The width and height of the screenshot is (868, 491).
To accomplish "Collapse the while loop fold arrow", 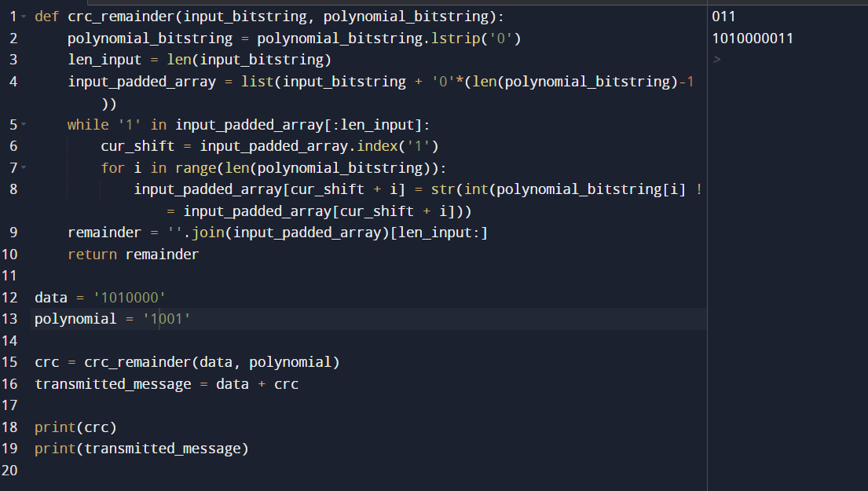I will [24, 124].
